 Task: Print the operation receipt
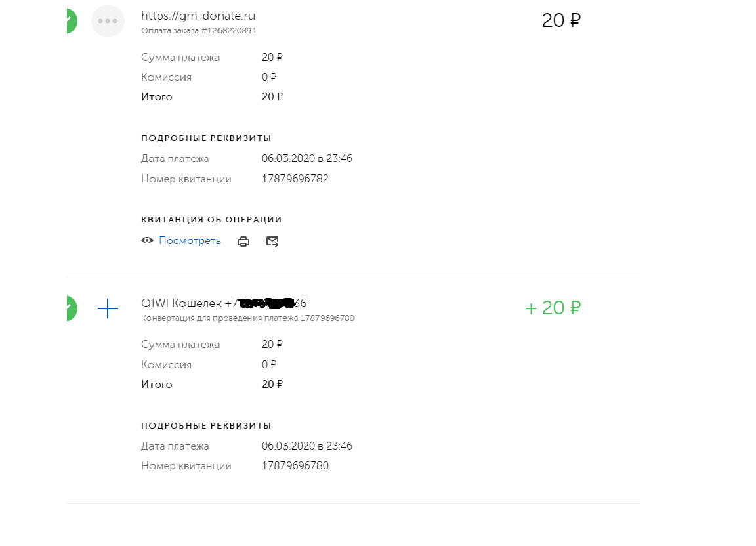pyautogui.click(x=243, y=241)
